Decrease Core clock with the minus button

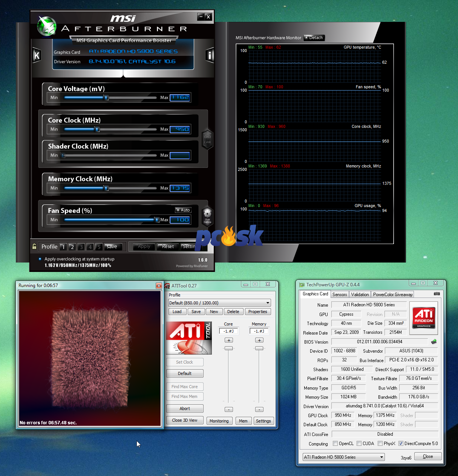click(x=228, y=410)
